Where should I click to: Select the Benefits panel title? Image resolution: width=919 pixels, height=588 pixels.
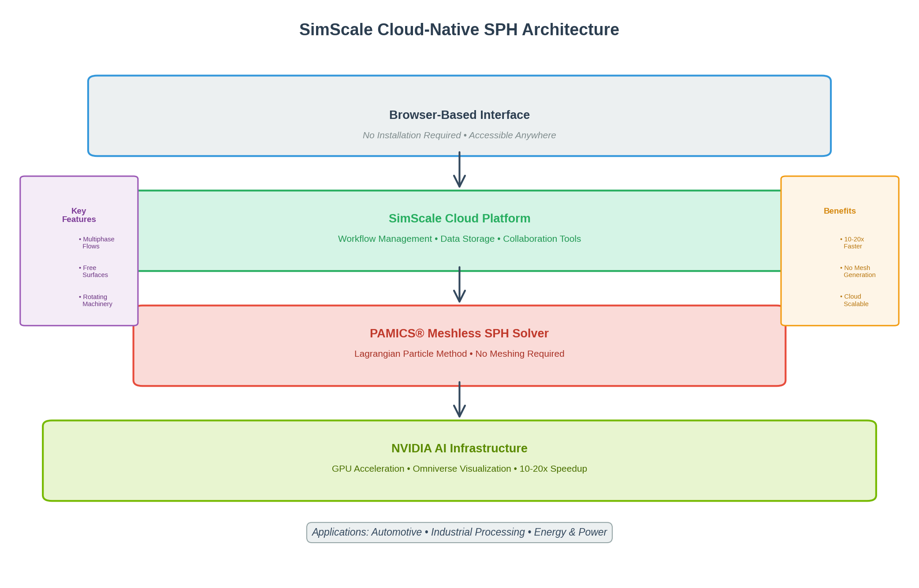(x=840, y=211)
